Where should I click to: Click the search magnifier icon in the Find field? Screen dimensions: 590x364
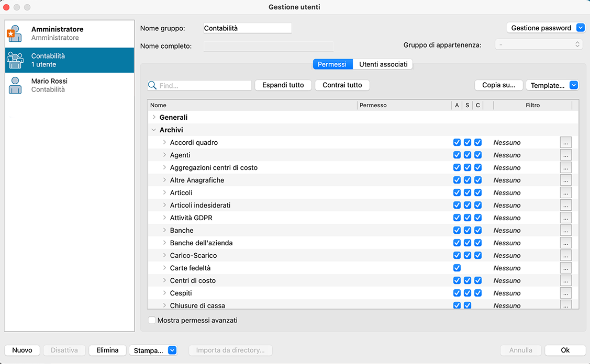tap(153, 85)
